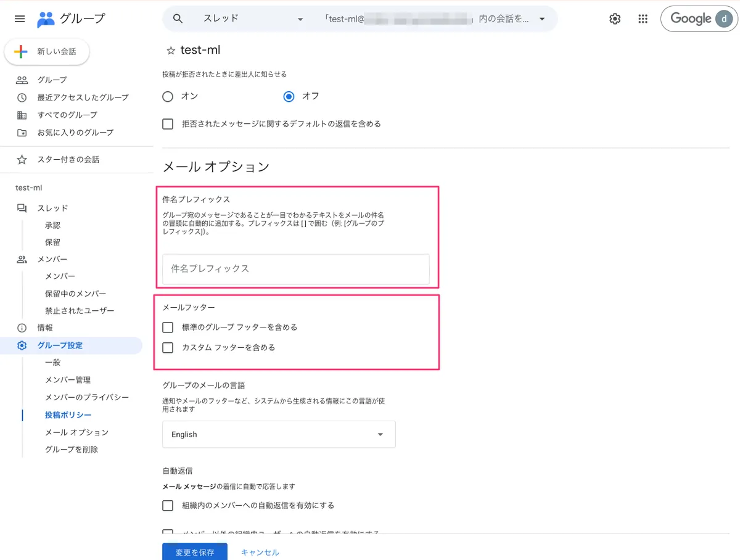Open 情報 in sidebar

[x=45, y=328]
